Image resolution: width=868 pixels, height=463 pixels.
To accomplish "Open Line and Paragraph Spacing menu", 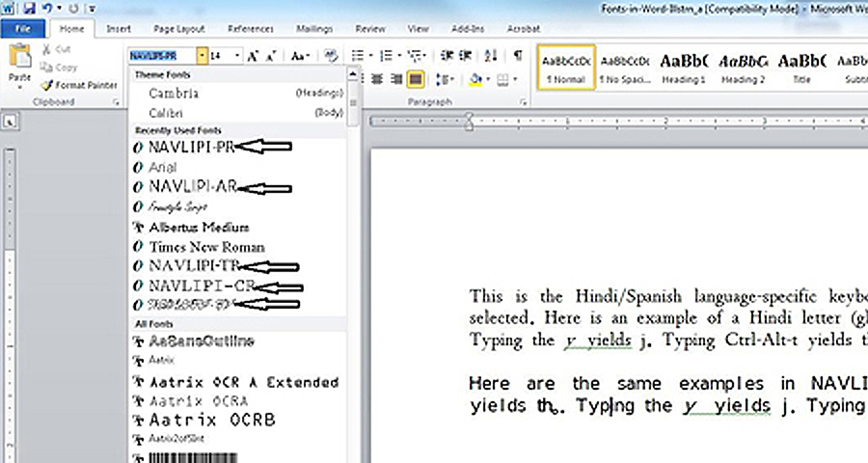I will coord(445,80).
